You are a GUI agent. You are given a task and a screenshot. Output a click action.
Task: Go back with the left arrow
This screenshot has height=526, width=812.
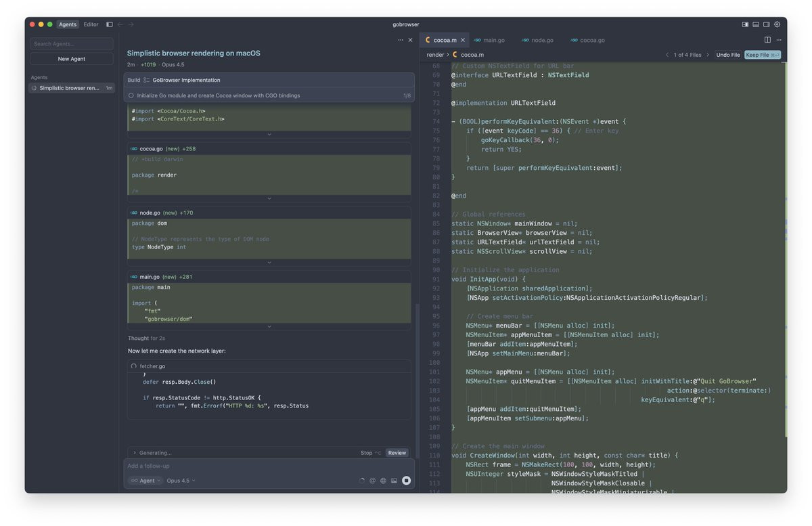click(120, 24)
